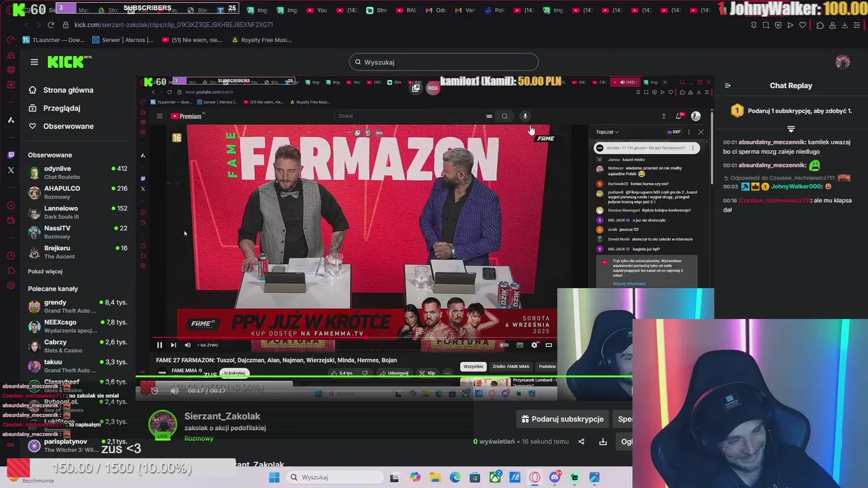Click the pin icon in browser toolbar
The width and height of the screenshot is (868, 488).
pyautogui.click(x=753, y=25)
